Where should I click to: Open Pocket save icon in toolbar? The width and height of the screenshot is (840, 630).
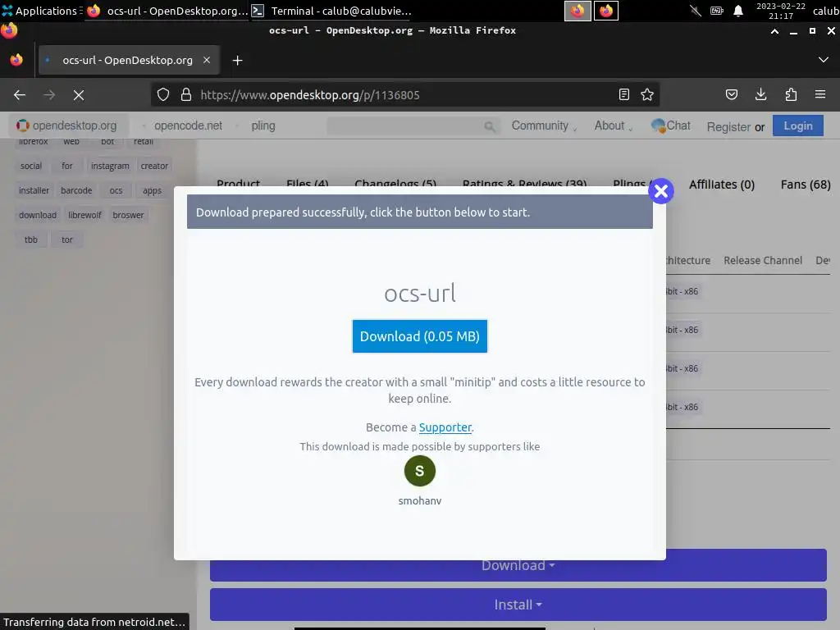tap(731, 95)
